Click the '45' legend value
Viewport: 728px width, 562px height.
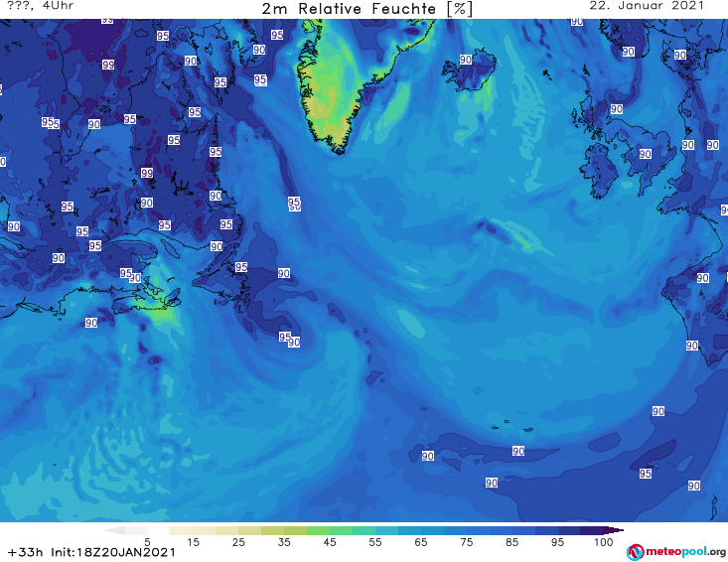point(330,542)
